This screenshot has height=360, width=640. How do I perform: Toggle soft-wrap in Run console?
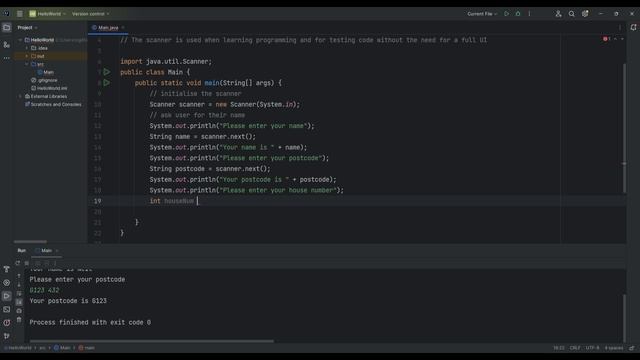tap(19, 293)
